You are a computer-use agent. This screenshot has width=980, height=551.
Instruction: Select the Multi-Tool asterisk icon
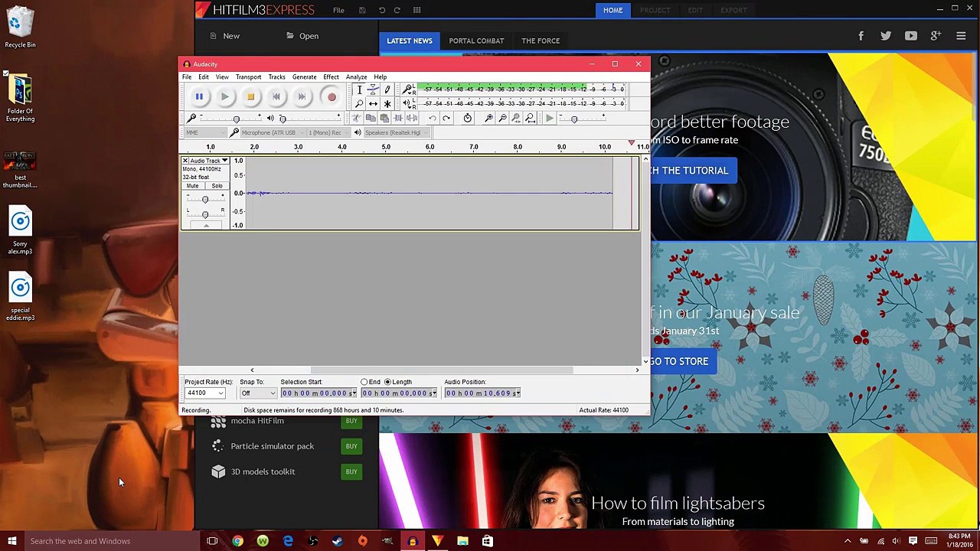[x=387, y=103]
